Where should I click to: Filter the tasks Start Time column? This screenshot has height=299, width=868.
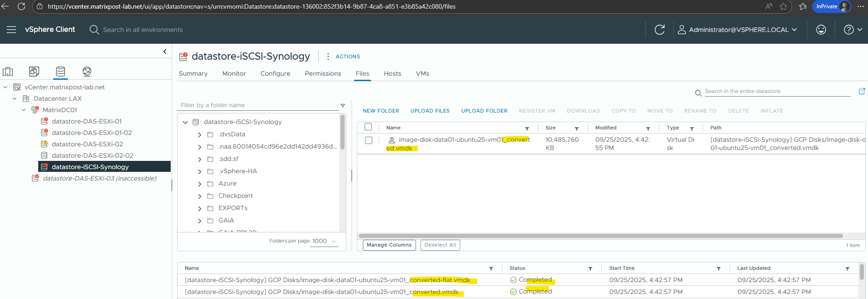719,269
